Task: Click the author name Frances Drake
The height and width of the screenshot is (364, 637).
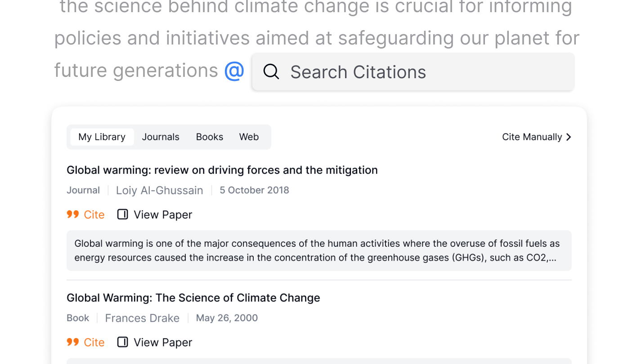Action: point(142,318)
